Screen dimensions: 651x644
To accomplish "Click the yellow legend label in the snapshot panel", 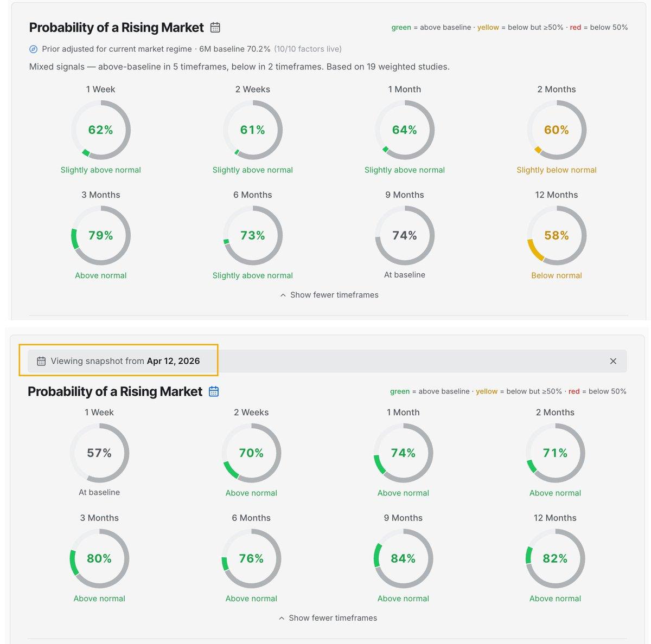I will click(x=487, y=391).
